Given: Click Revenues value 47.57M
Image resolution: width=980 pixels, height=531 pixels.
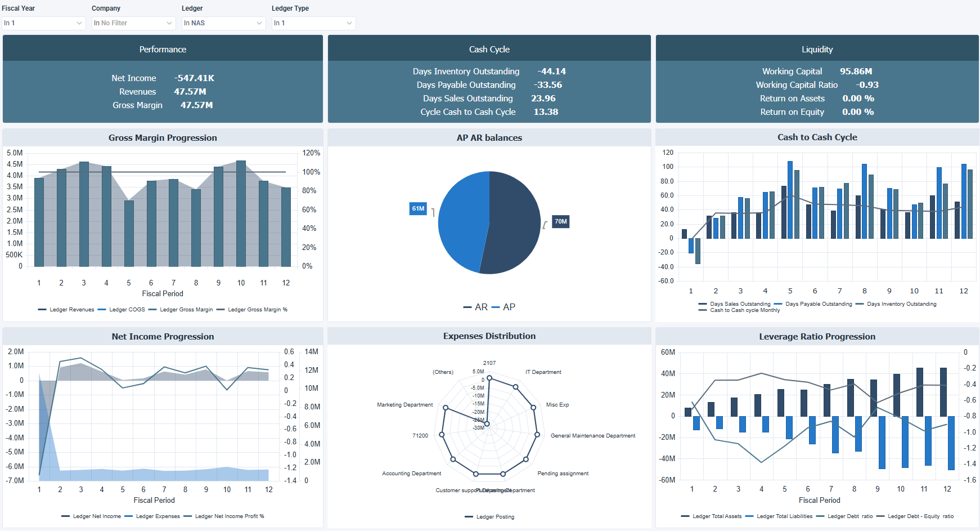Looking at the screenshot, I should tap(190, 92).
